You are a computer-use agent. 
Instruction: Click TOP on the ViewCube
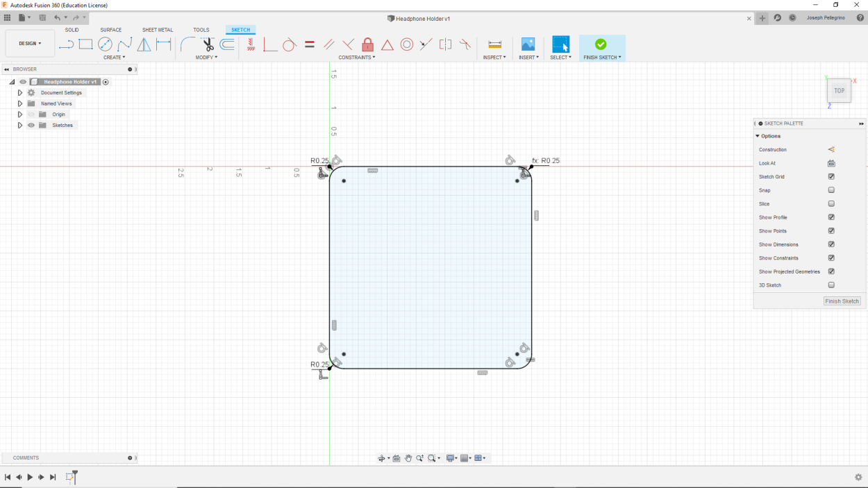pos(838,90)
